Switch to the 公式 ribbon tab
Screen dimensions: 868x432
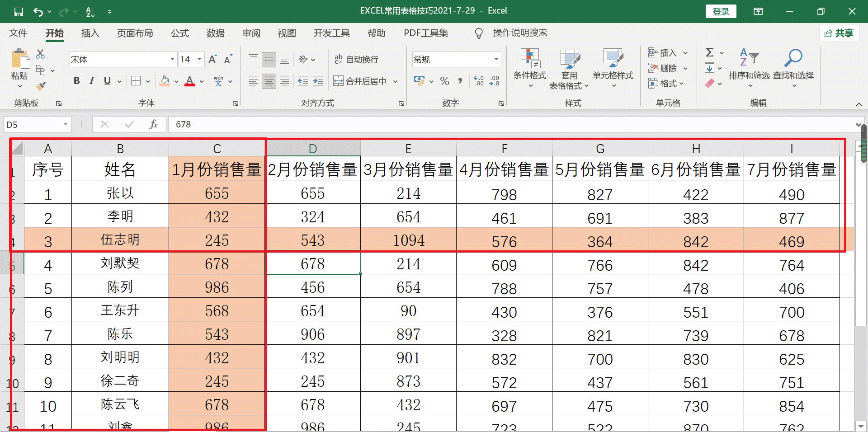(x=179, y=33)
